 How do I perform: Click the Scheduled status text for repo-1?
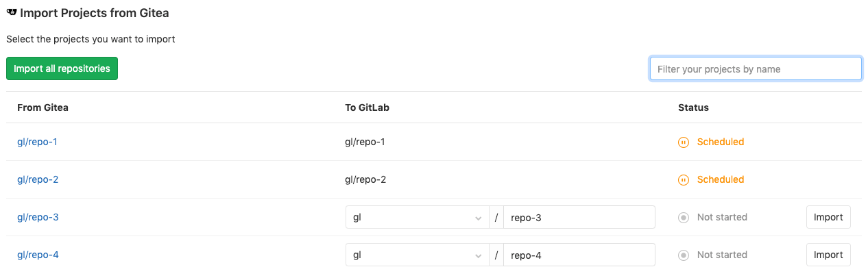(720, 142)
